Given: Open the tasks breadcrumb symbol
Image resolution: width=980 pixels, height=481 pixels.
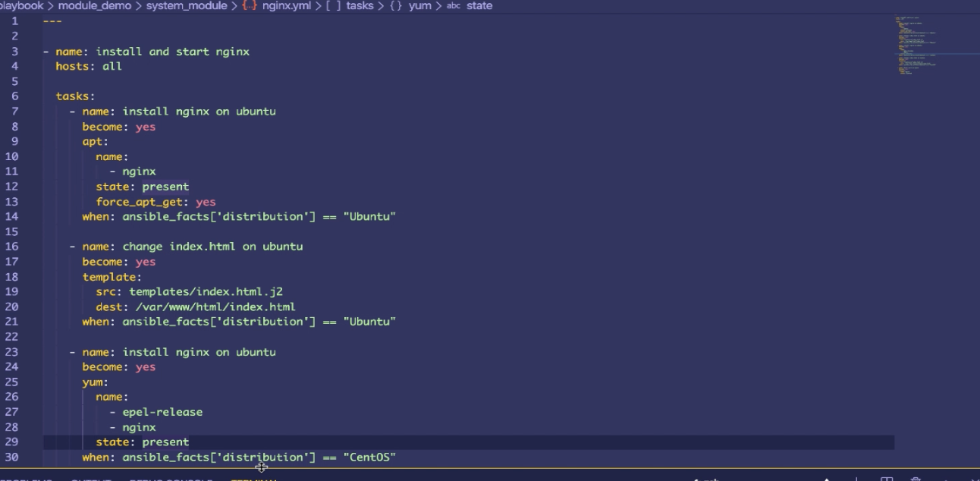Looking at the screenshot, I should click(360, 6).
